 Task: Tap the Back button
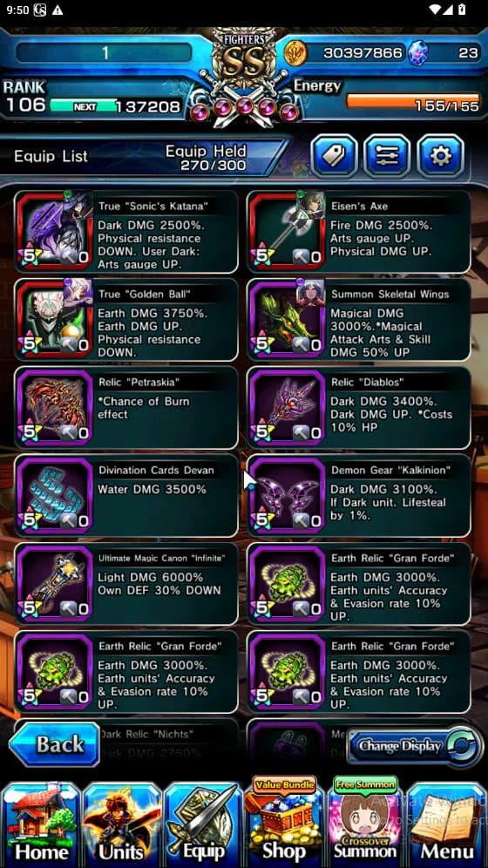click(x=54, y=744)
